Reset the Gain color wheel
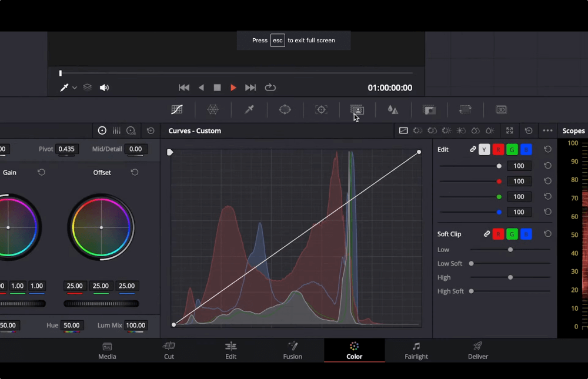The image size is (588, 379). (41, 172)
